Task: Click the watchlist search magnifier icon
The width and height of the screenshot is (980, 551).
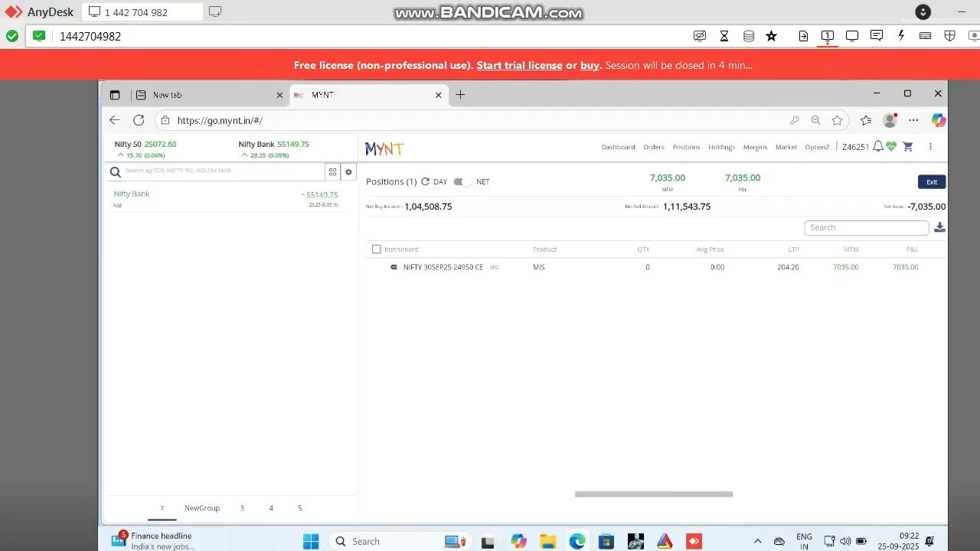Action: click(x=115, y=172)
